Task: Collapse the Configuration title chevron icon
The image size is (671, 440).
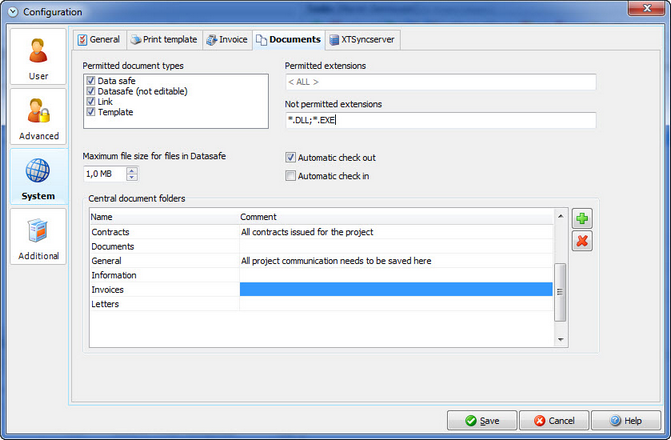Action: pos(13,12)
